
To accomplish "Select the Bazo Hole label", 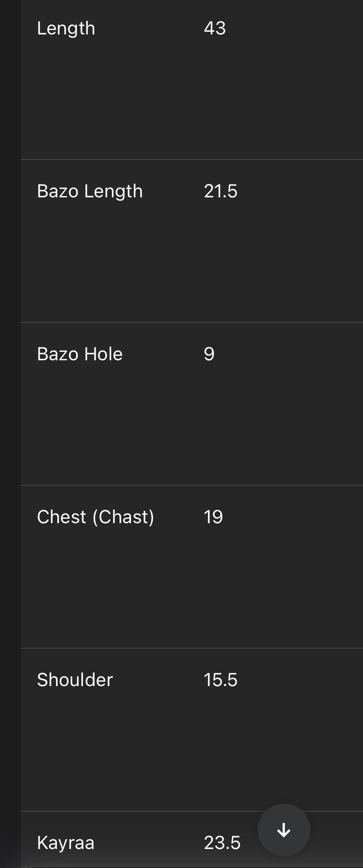I will (79, 354).
